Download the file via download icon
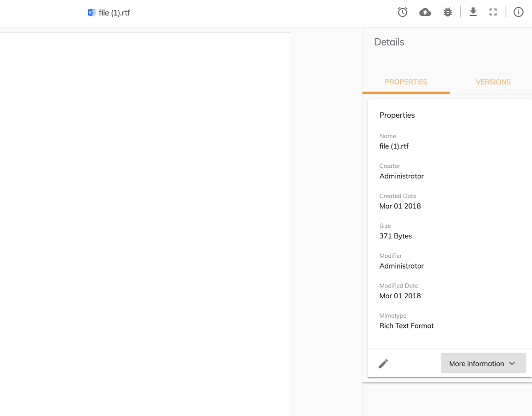Viewport: 532px width, 416px height. (473, 12)
